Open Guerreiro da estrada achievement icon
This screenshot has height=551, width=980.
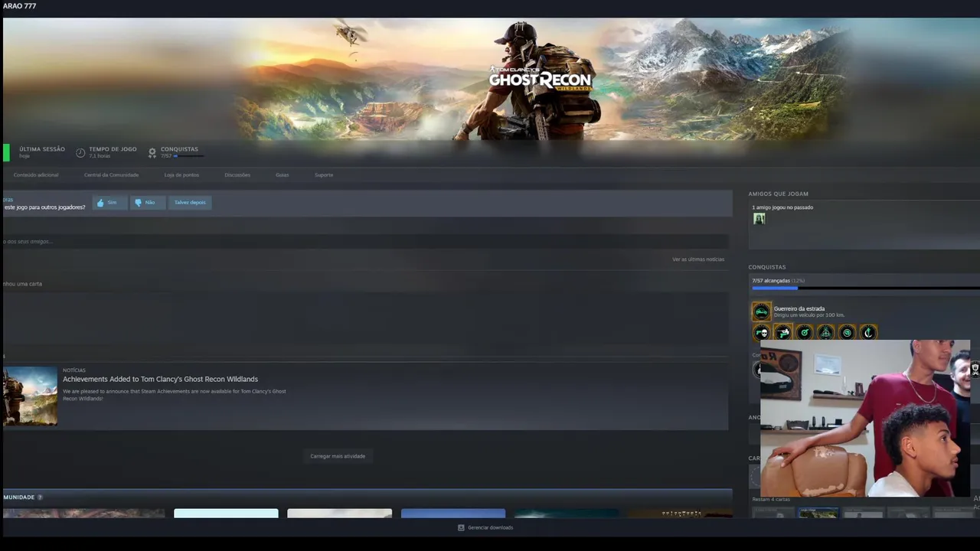761,311
